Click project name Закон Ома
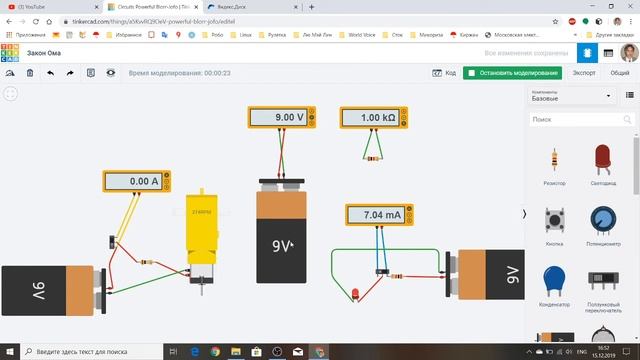 coord(44,53)
